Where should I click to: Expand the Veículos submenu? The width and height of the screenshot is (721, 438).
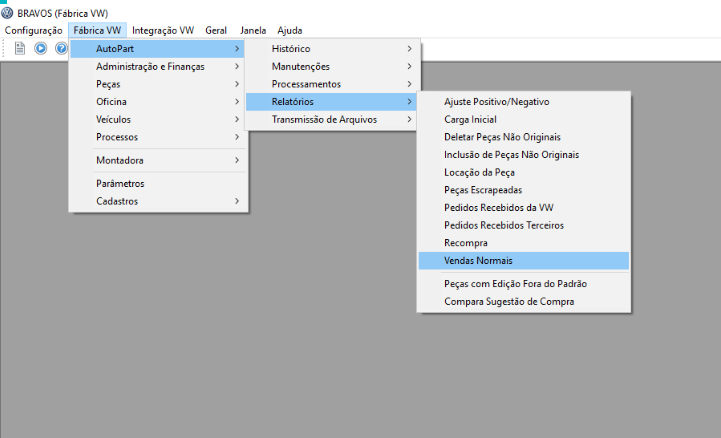pyautogui.click(x=158, y=119)
